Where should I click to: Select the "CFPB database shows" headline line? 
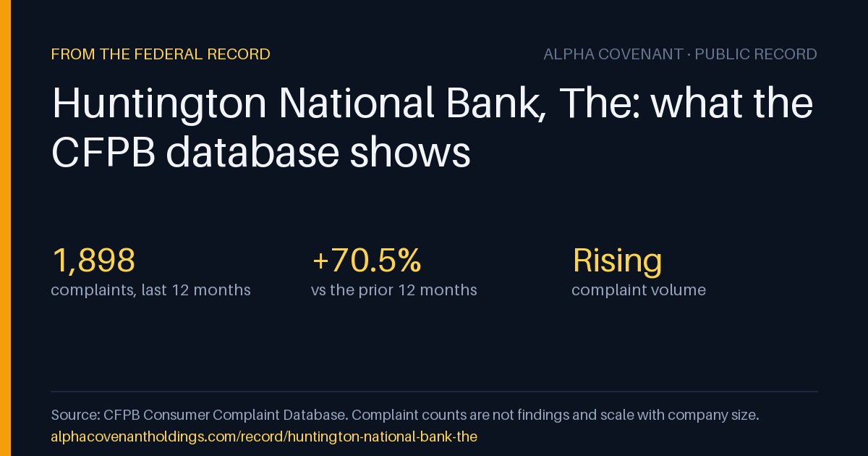[261, 153]
